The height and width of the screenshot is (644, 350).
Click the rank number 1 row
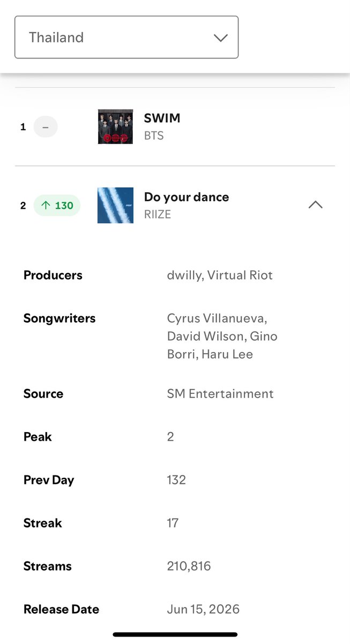[175, 127]
